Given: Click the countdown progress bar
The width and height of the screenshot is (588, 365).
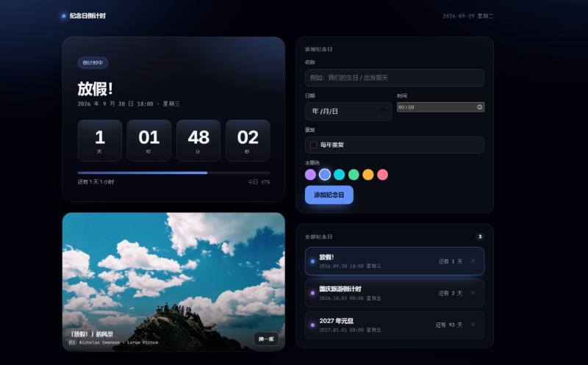Looking at the screenshot, I should click(x=173, y=173).
